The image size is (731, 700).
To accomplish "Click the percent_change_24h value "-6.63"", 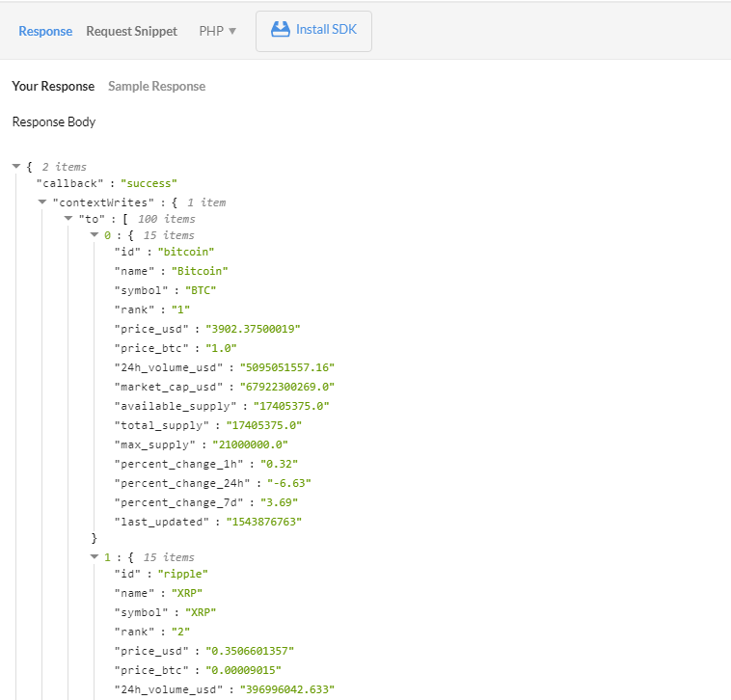I will coord(289,483).
